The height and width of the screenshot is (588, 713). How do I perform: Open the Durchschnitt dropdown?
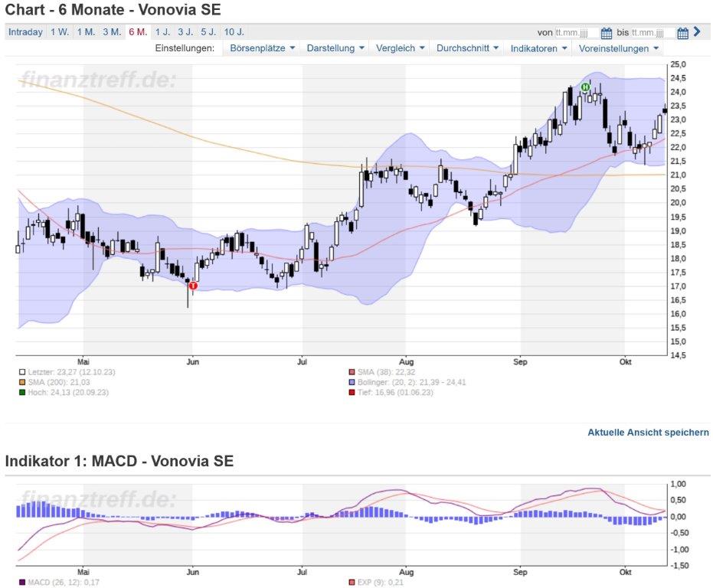pos(467,48)
